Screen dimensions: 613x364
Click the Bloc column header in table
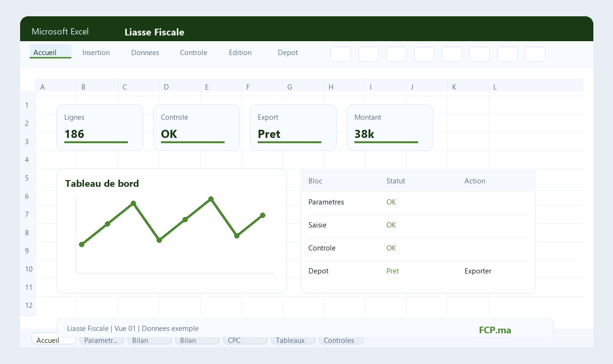click(315, 181)
